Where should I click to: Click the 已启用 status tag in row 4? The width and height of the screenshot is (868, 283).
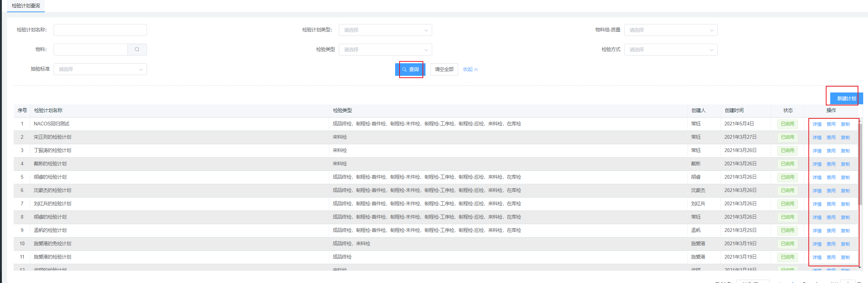point(787,164)
